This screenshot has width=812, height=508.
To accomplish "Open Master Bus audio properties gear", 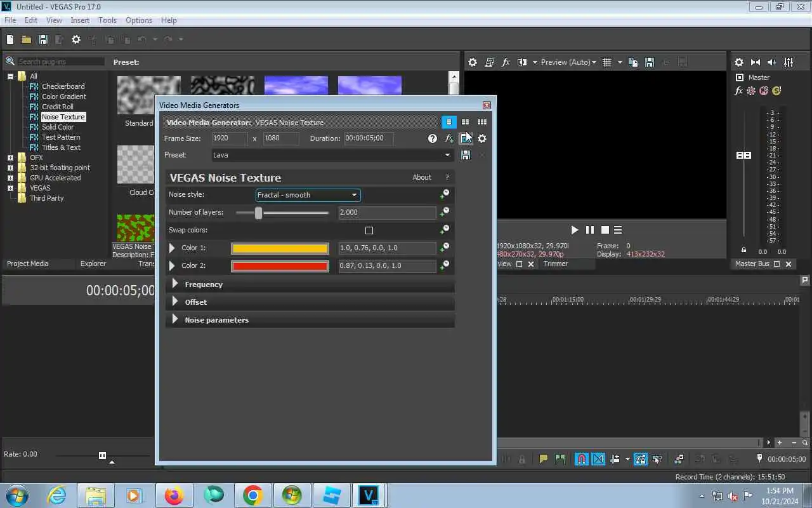I will [739, 62].
